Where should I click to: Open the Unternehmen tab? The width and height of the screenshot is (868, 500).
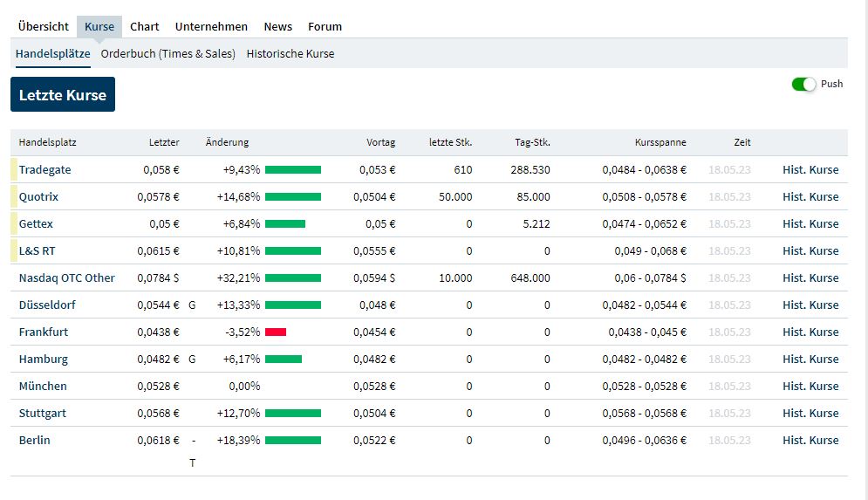click(x=211, y=26)
